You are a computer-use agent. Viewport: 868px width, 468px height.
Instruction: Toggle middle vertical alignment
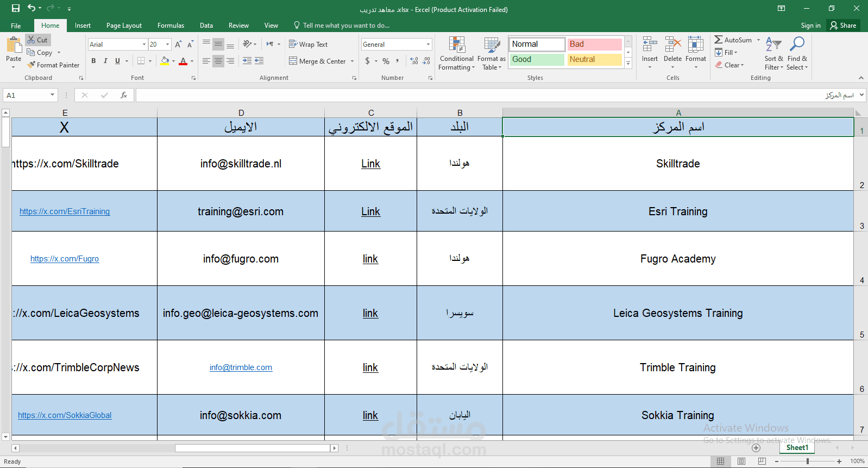pyautogui.click(x=218, y=44)
